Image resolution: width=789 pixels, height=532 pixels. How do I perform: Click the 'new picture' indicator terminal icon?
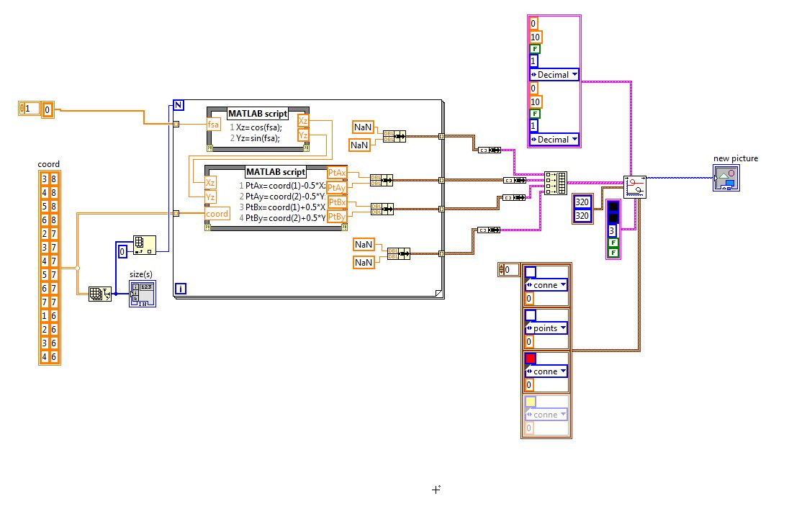coord(726,178)
